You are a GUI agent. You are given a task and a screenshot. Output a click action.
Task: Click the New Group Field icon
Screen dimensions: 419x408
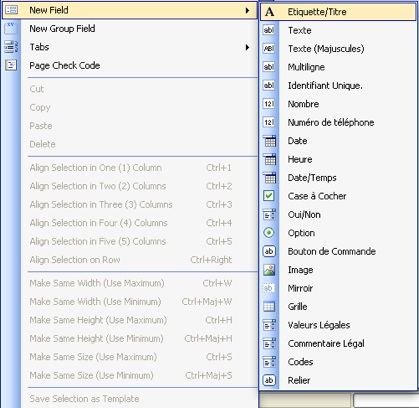click(11, 28)
